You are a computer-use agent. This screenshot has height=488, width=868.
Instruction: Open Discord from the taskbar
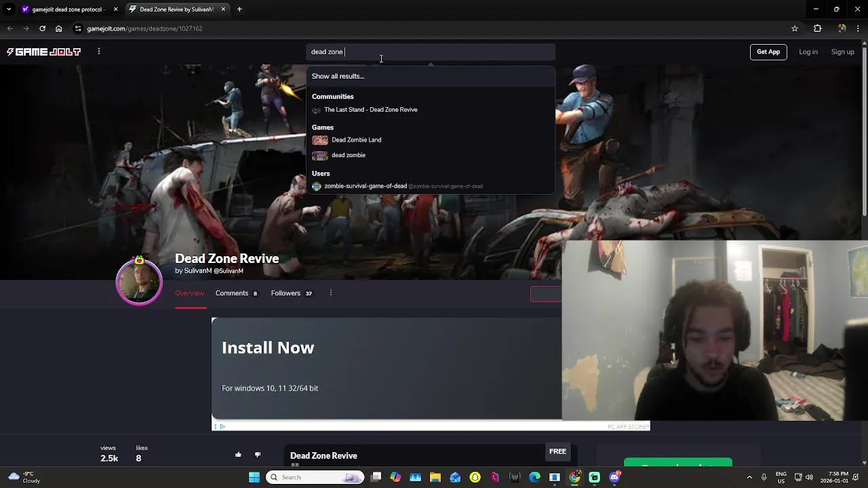[x=614, y=477]
